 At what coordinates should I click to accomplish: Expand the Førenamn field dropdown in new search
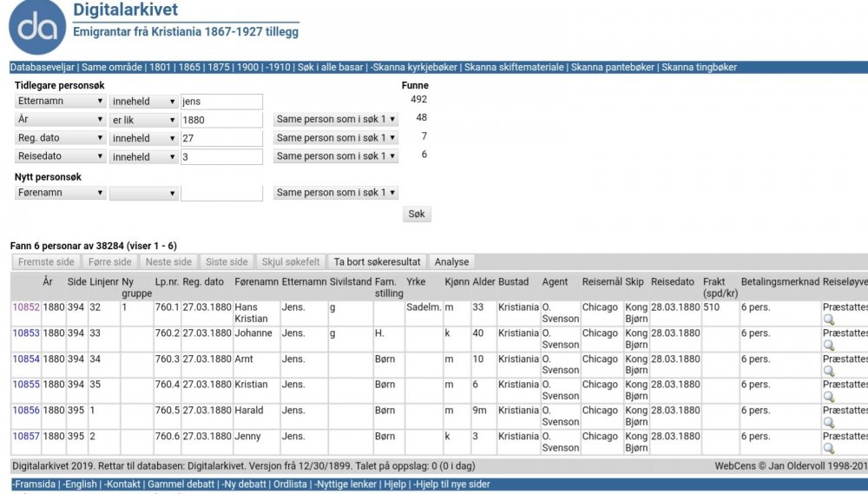click(61, 193)
